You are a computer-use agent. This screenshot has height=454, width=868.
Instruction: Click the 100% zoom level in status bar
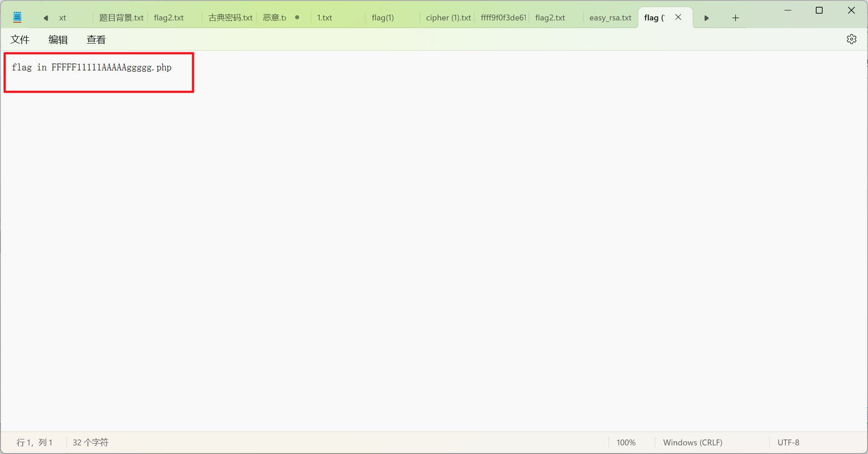[626, 443]
